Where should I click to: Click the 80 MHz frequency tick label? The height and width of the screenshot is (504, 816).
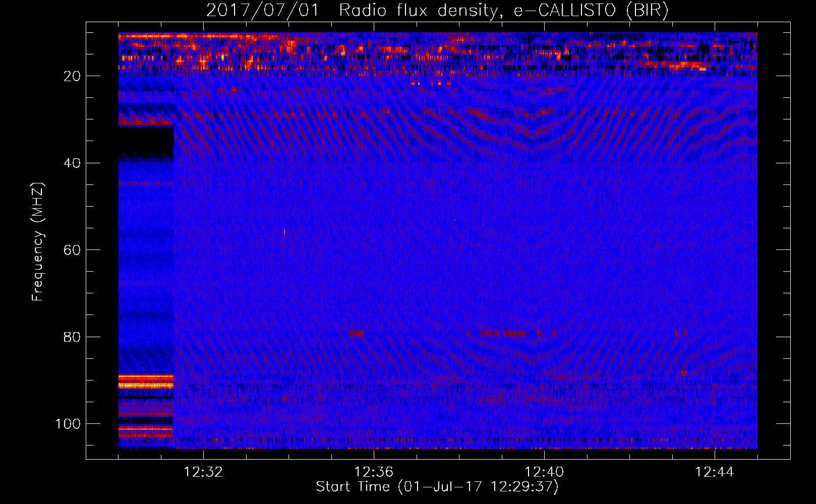point(72,337)
